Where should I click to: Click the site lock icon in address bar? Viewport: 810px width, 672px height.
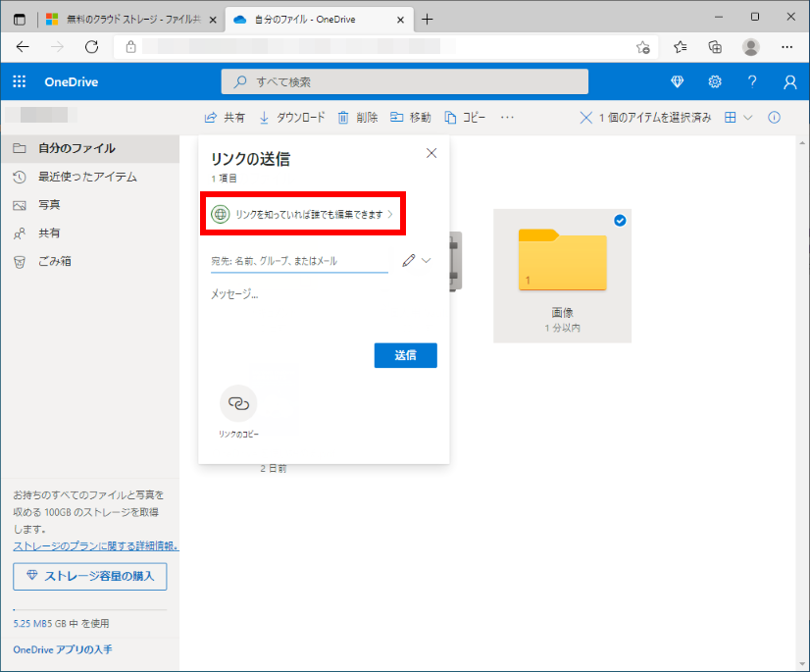[130, 47]
